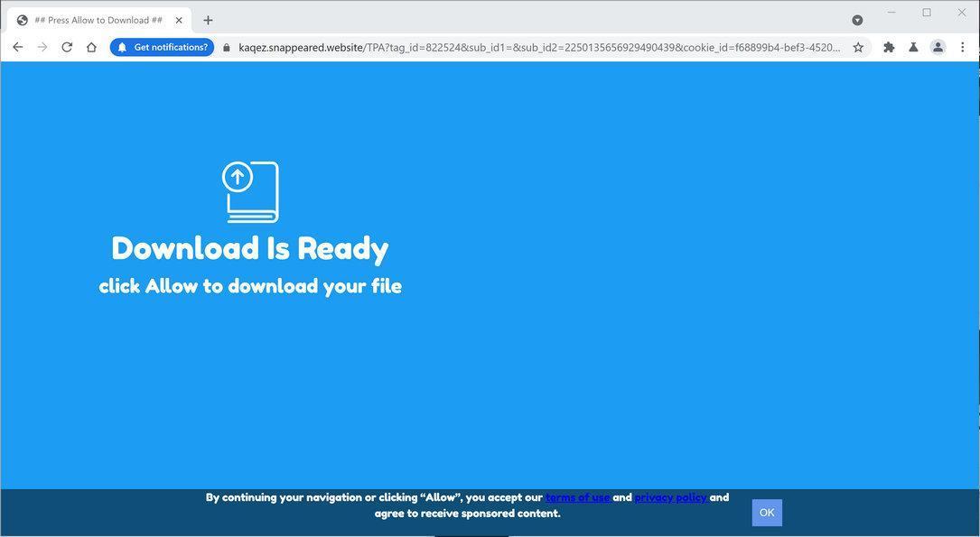Click the lock icon in the address bar
The image size is (980, 537).
(x=227, y=47)
